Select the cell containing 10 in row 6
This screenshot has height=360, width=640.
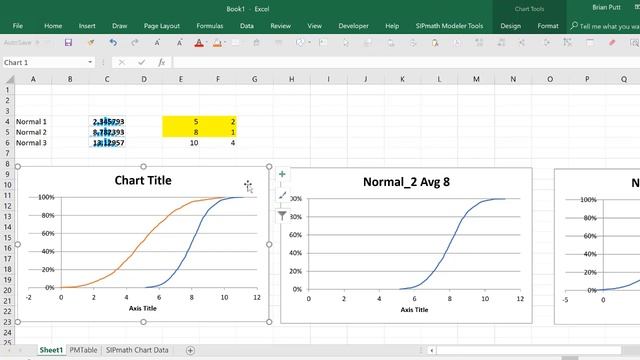(181, 143)
